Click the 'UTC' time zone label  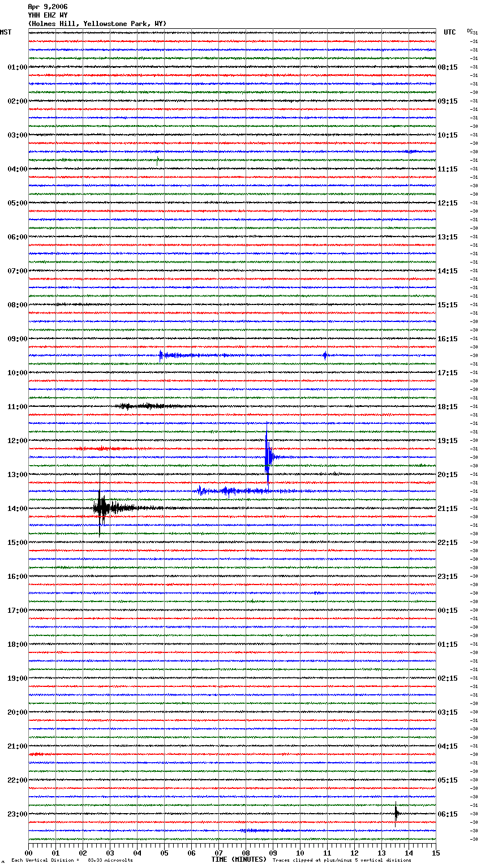pyautogui.click(x=450, y=32)
